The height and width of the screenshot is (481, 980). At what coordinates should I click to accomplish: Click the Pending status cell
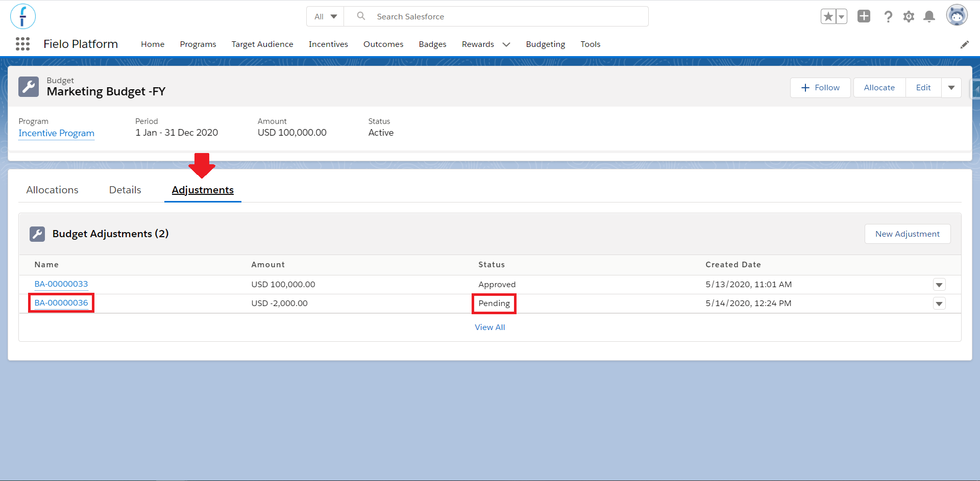[x=494, y=303]
